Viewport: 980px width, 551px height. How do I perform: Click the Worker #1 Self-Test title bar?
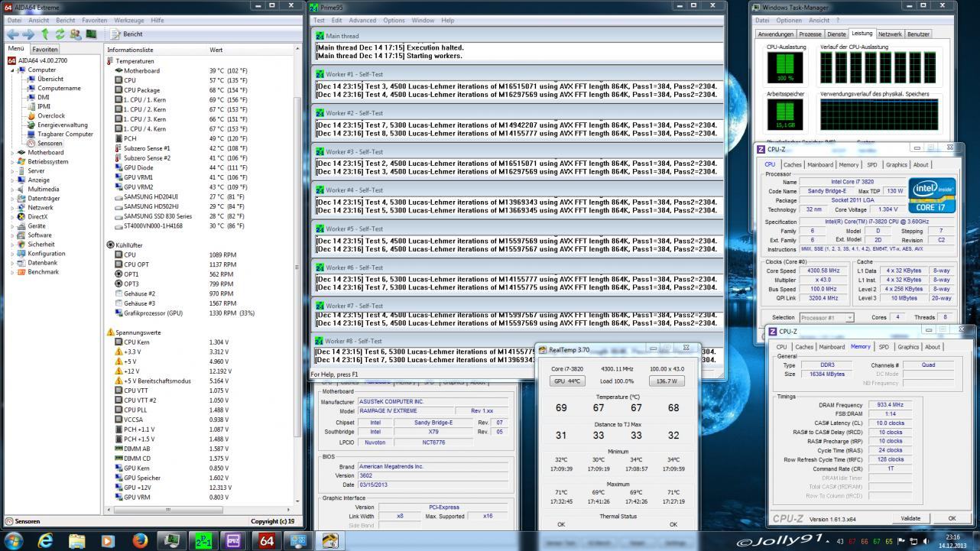click(518, 74)
